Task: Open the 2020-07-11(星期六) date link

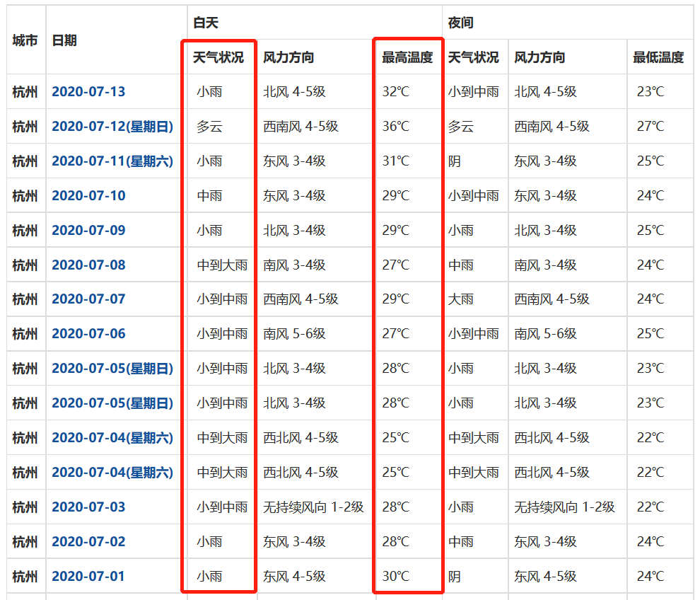Action: 112,161
